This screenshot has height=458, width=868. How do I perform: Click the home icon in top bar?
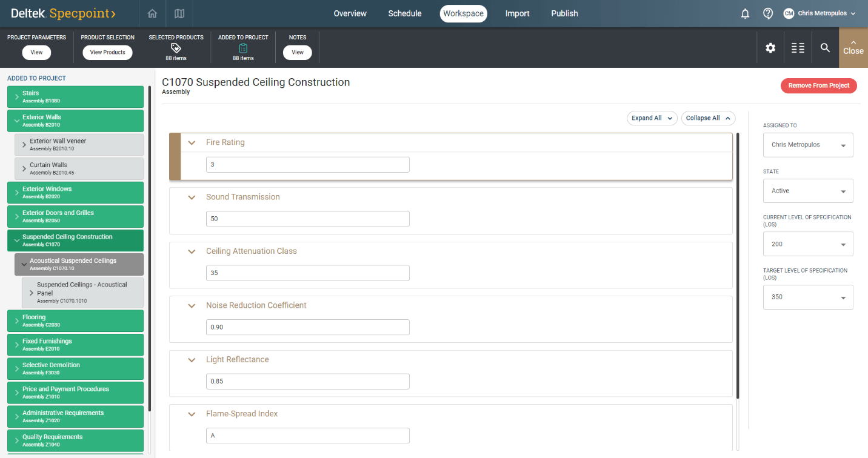[x=152, y=13]
